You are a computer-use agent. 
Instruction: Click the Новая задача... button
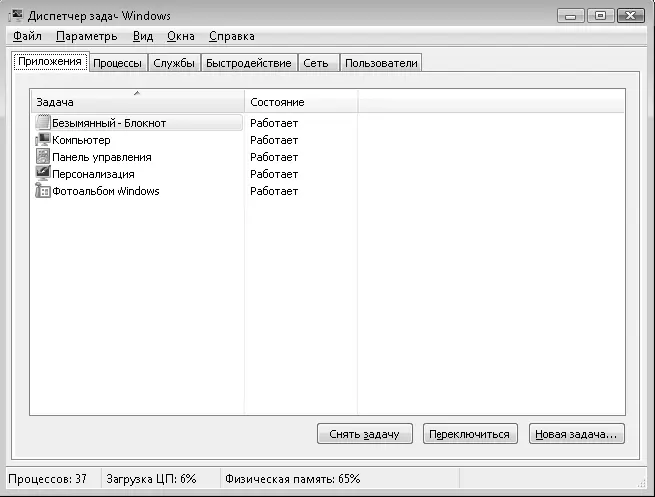(576, 434)
